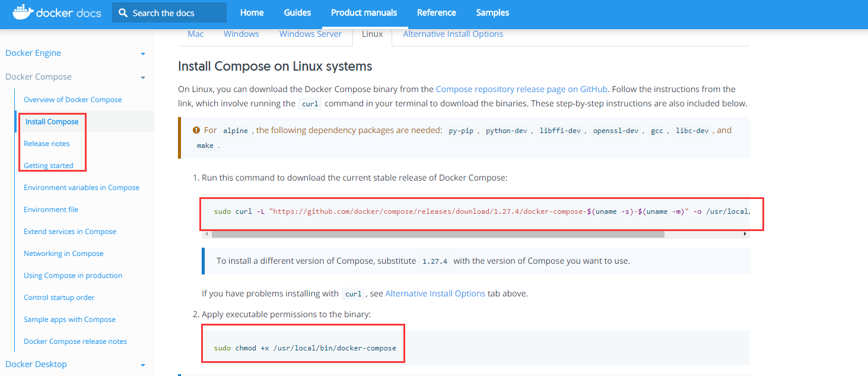Click the code scrollbar left arrow
This screenshot has width=868, height=376.
coord(207,234)
